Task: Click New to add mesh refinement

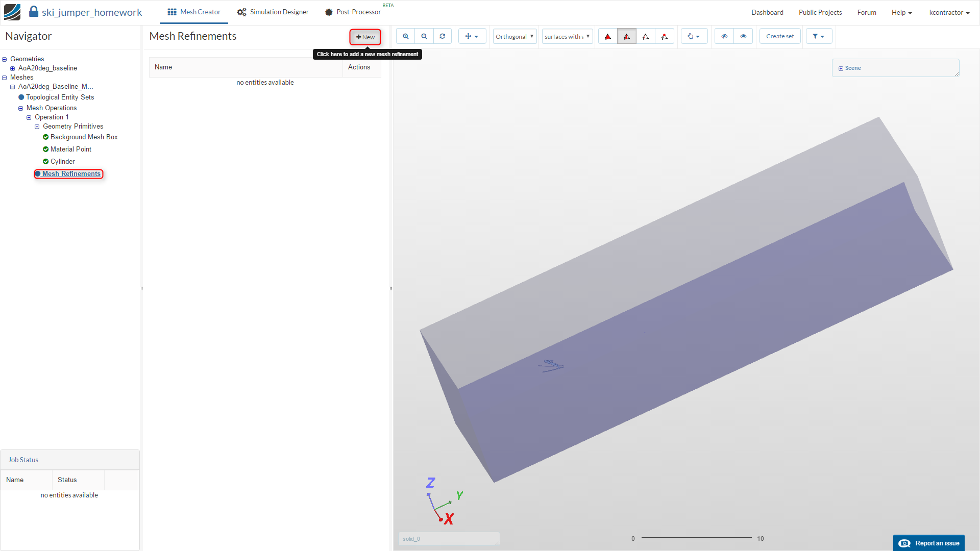Action: (x=365, y=37)
